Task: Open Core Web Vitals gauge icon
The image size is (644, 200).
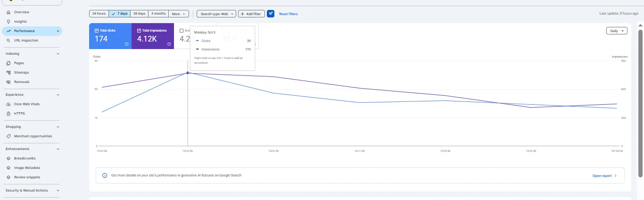Action: click(x=9, y=104)
